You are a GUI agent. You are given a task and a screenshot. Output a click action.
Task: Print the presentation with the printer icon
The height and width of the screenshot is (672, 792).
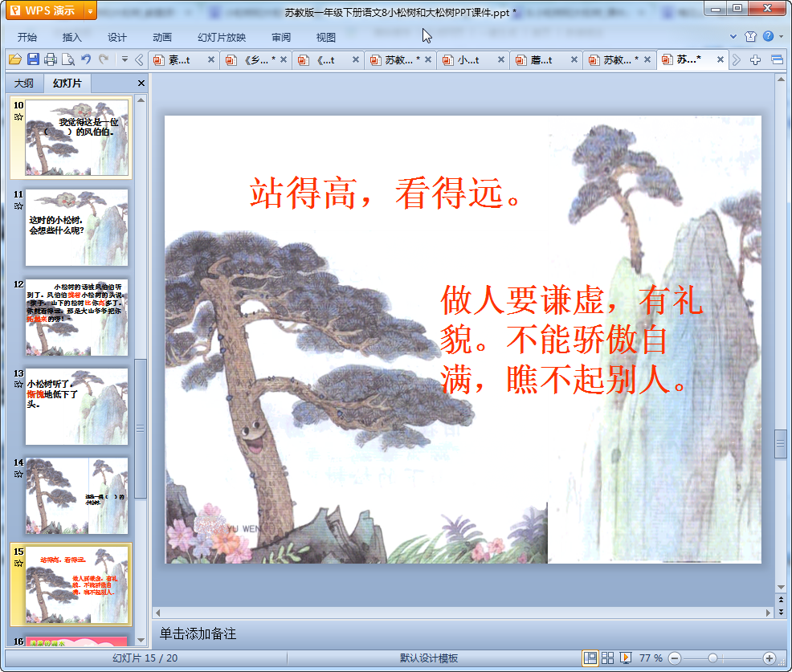(x=51, y=59)
